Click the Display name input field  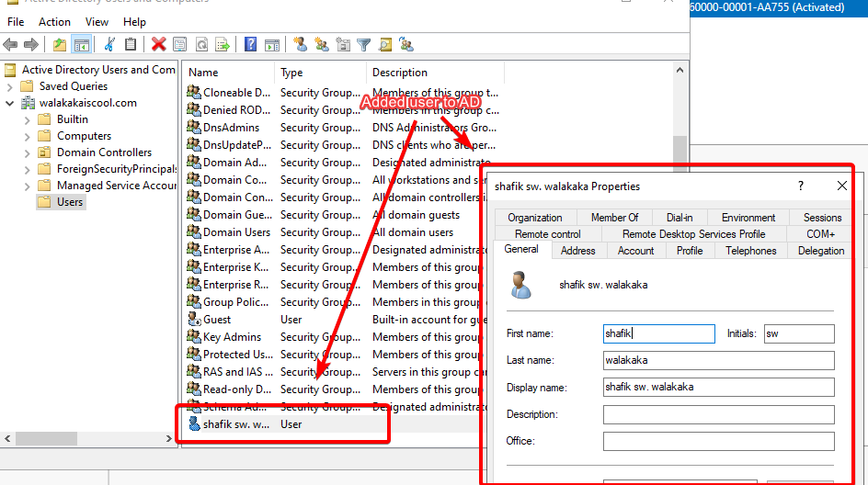coord(718,387)
